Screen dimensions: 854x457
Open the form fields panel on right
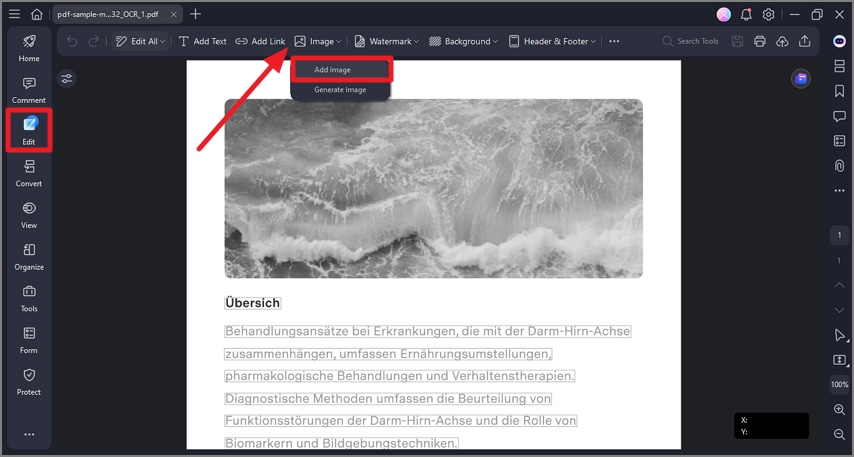(839, 141)
